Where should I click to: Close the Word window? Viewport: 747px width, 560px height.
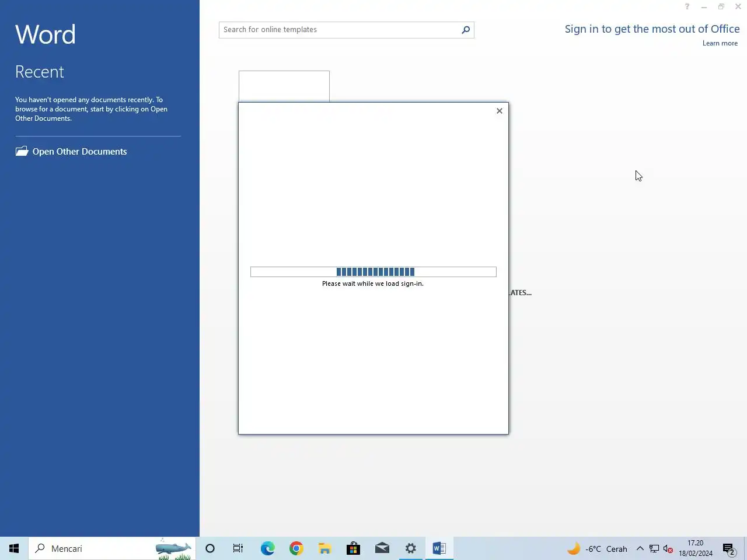pos(738,7)
